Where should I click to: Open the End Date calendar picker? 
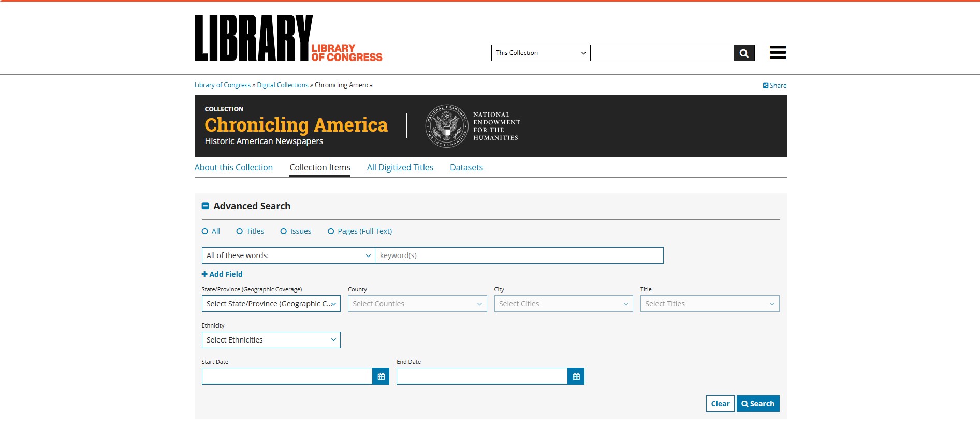coord(576,376)
